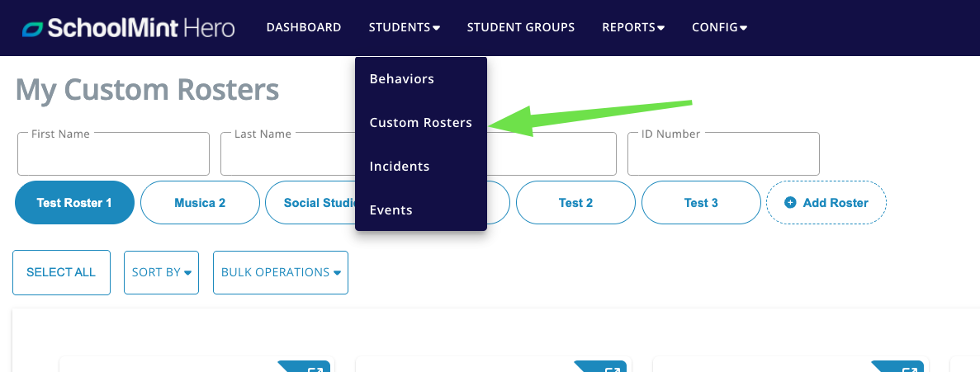
Task: Open the third student card's external link icon
Action: point(909,368)
